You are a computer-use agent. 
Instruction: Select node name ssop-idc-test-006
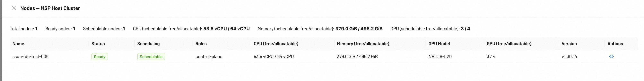(x=31, y=56)
